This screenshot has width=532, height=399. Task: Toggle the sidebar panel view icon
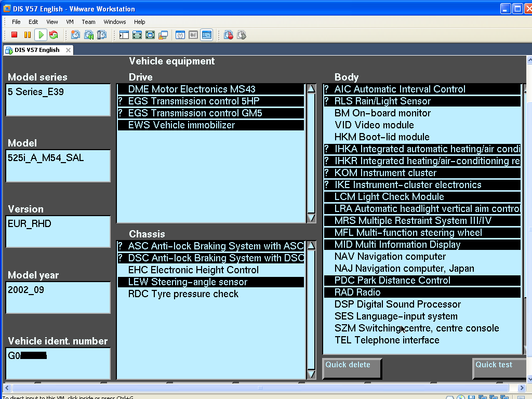click(124, 35)
